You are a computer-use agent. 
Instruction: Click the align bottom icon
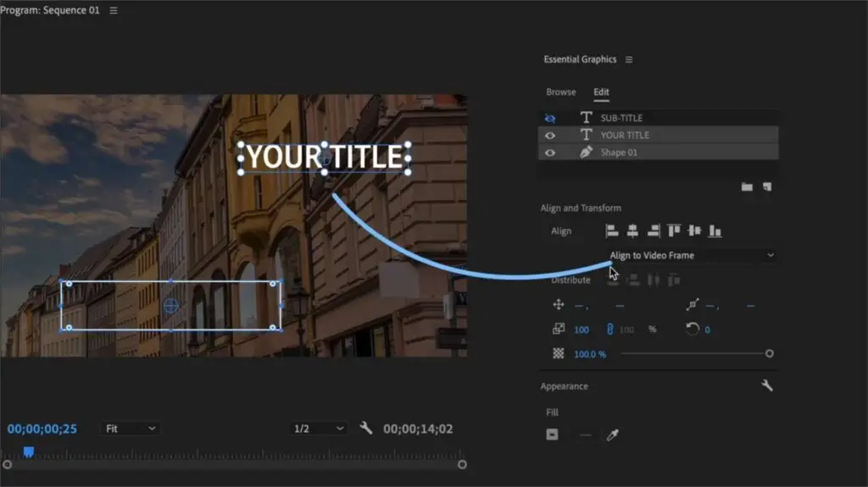715,230
